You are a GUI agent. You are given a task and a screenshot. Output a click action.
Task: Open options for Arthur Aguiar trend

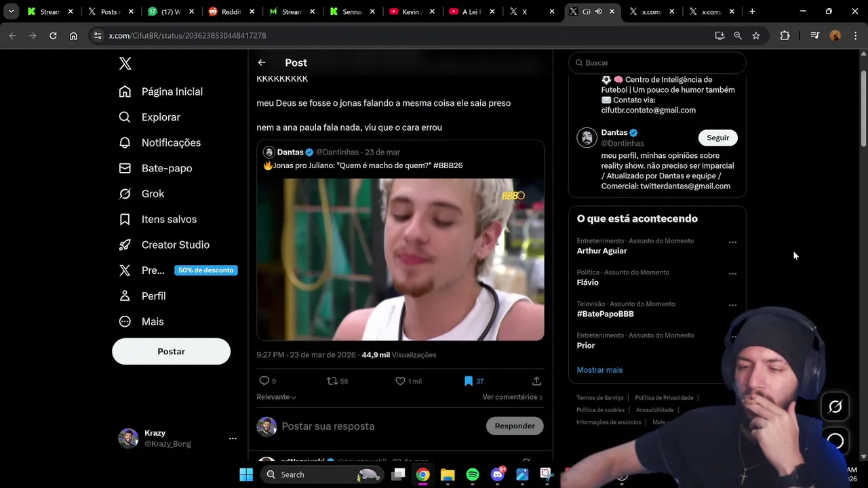[732, 242]
